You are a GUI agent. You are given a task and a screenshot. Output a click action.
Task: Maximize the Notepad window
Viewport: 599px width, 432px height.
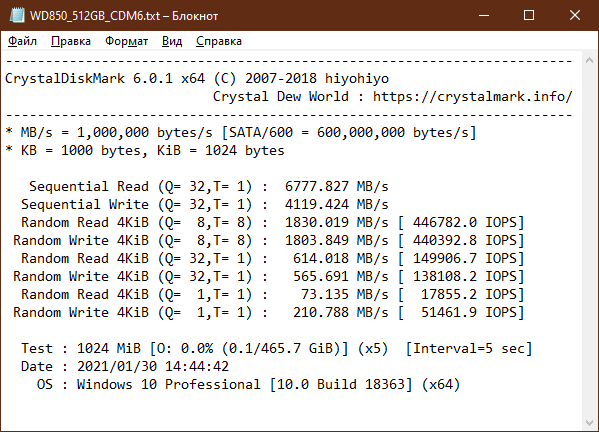pyautogui.click(x=529, y=15)
